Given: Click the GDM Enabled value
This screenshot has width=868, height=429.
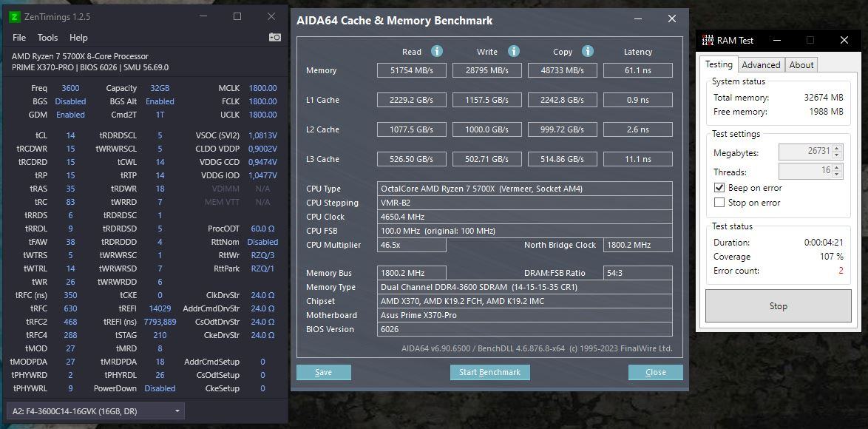Looking at the screenshot, I should tap(70, 115).
